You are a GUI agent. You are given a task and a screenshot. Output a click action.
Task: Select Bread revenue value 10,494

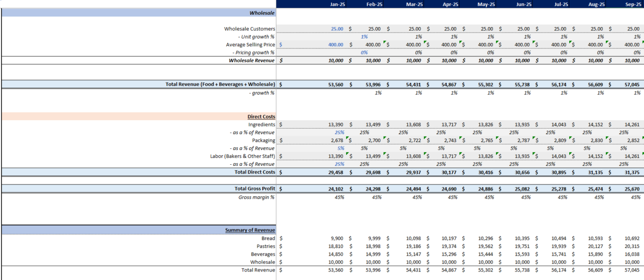(x=560, y=238)
